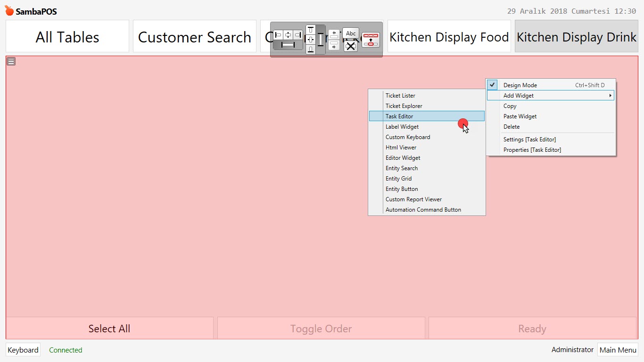Screen dimensions: 644x362
Task: Open the hamburger widget menu icon
Action: [11, 61]
